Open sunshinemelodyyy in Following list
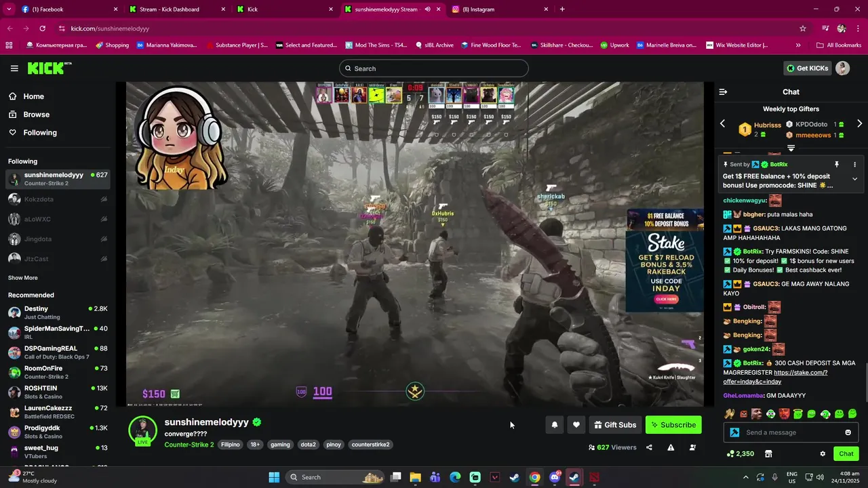Viewport: 868px width, 488px height. 58,179
